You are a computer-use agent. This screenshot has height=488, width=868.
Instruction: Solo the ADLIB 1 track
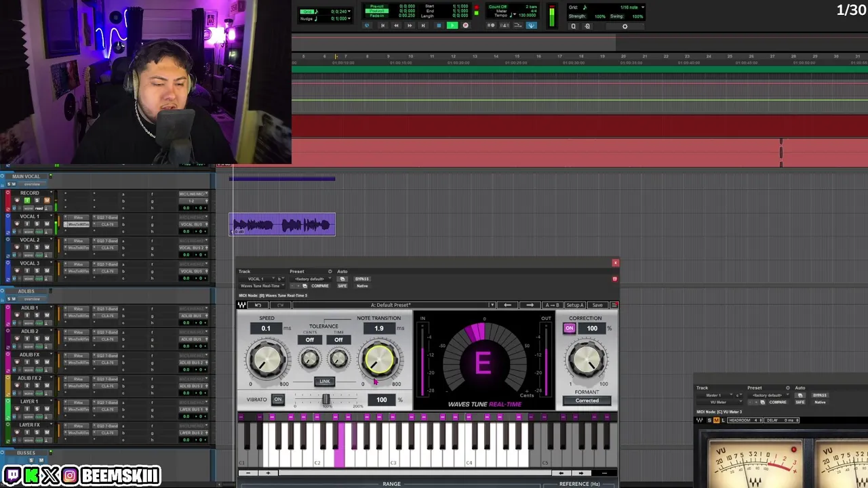coord(37,315)
